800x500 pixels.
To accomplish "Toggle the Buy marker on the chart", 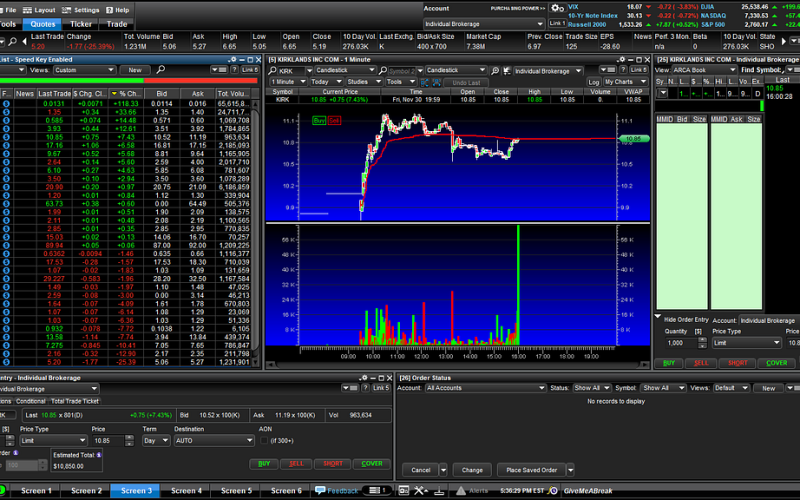I will coord(319,121).
